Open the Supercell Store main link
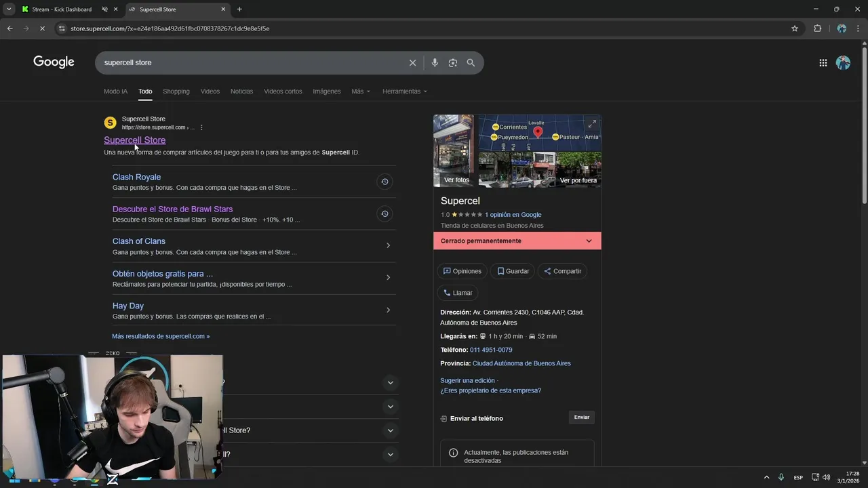The image size is (868, 488). [x=134, y=140]
